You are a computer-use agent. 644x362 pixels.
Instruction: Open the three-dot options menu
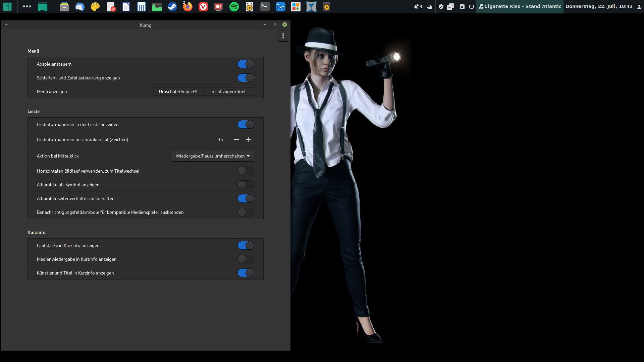pyautogui.click(x=283, y=36)
